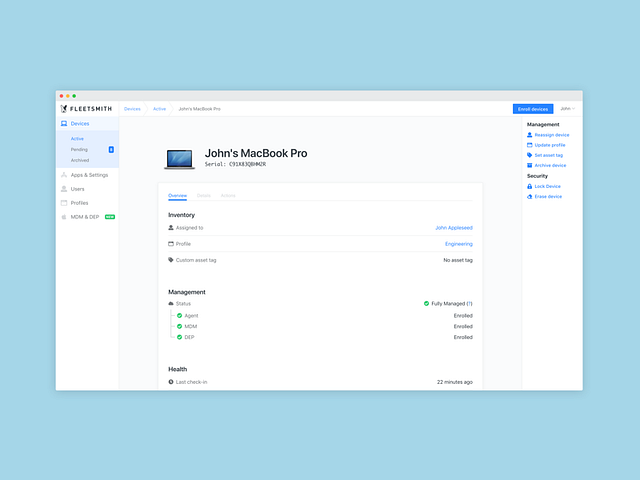Open the Users page

pyautogui.click(x=78, y=189)
